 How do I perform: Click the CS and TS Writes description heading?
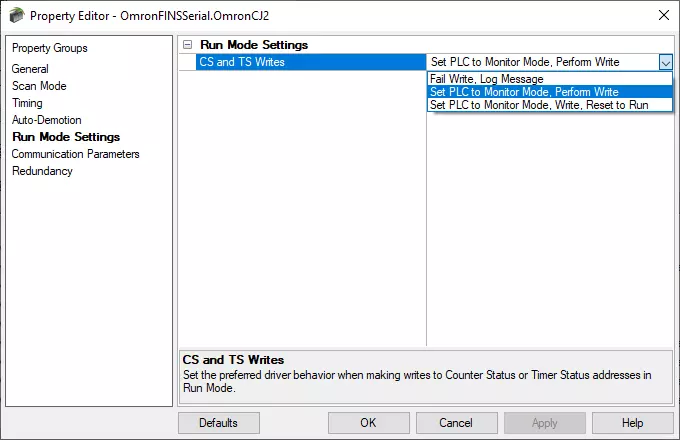pos(233,360)
